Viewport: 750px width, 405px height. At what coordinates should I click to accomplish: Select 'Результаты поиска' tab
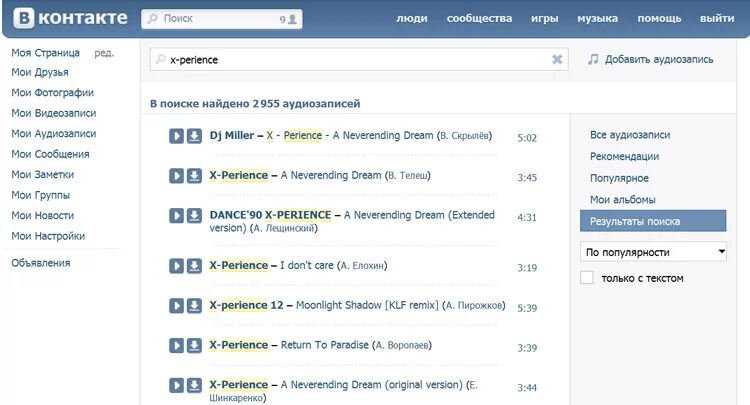pos(653,221)
